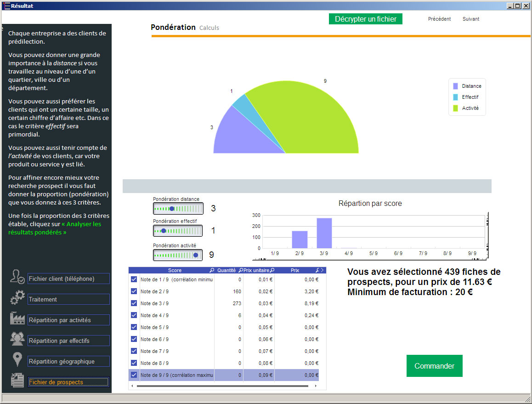This screenshot has width=532, height=404.
Task: Go to Répartition par activités
Action: [x=68, y=320]
